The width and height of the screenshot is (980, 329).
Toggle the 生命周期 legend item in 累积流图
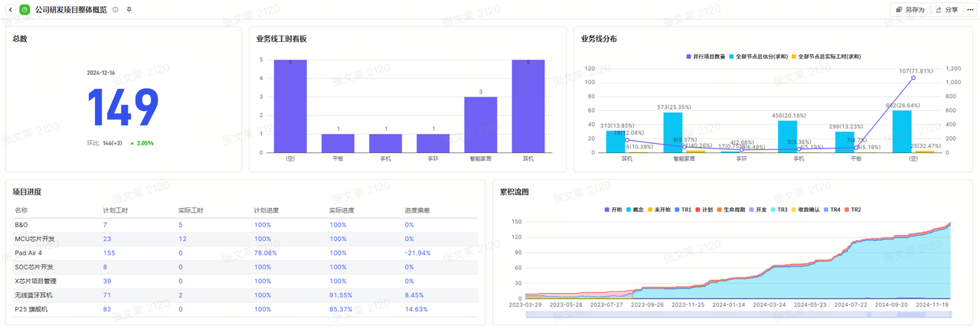[x=732, y=210]
